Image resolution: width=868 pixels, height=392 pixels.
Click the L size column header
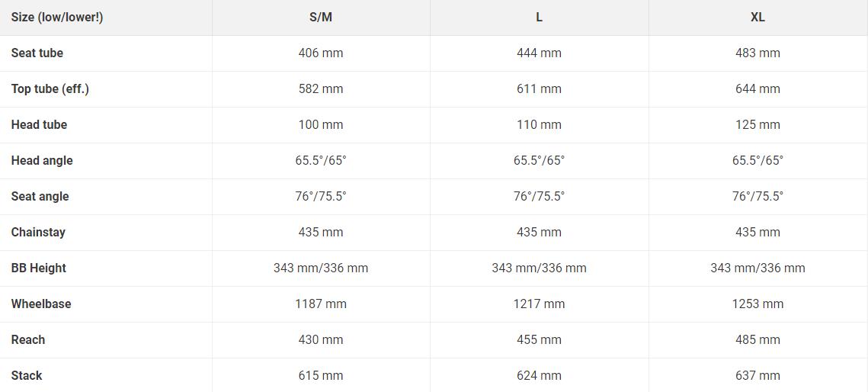pos(539,18)
